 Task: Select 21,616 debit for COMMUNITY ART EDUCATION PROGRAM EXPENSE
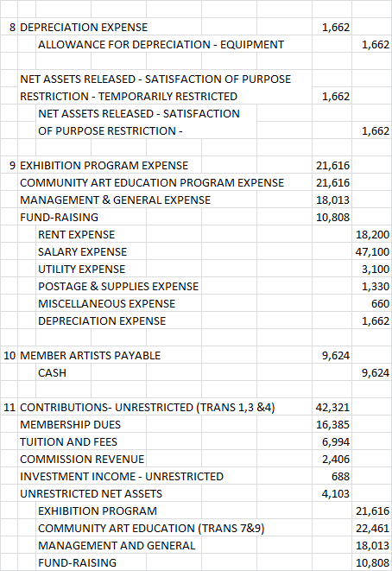(332, 182)
